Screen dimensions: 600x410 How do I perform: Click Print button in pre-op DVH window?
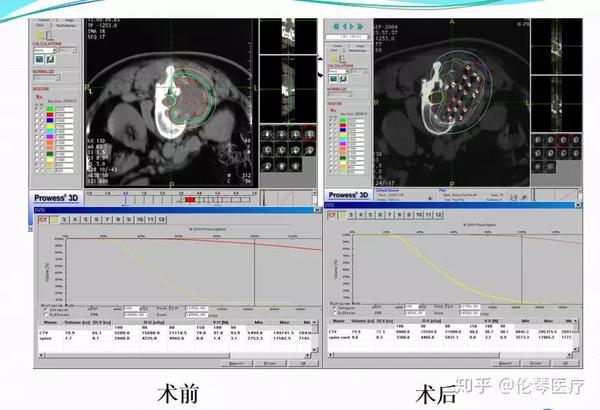(x=270, y=363)
